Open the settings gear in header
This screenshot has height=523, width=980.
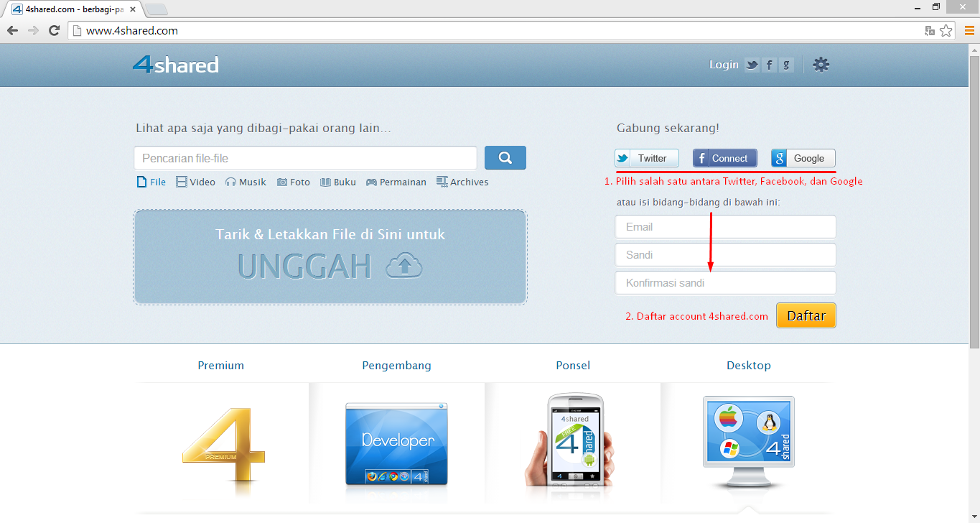click(x=821, y=65)
